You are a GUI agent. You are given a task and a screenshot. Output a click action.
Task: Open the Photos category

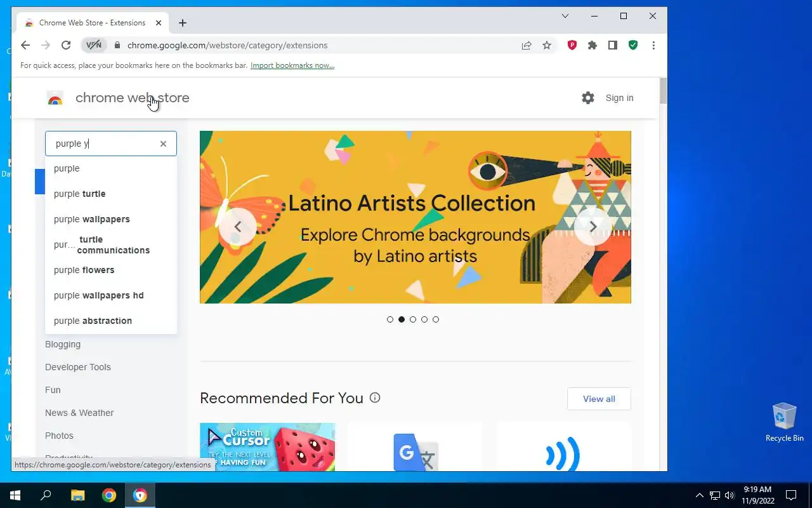click(x=59, y=436)
